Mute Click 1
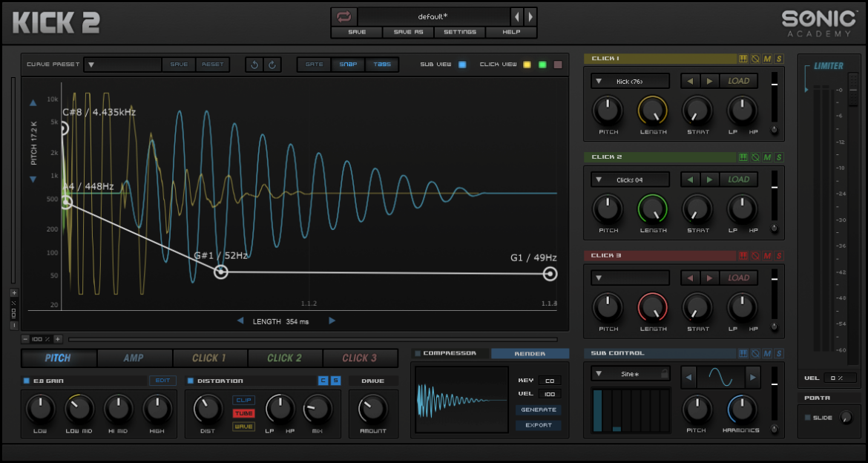 click(767, 59)
